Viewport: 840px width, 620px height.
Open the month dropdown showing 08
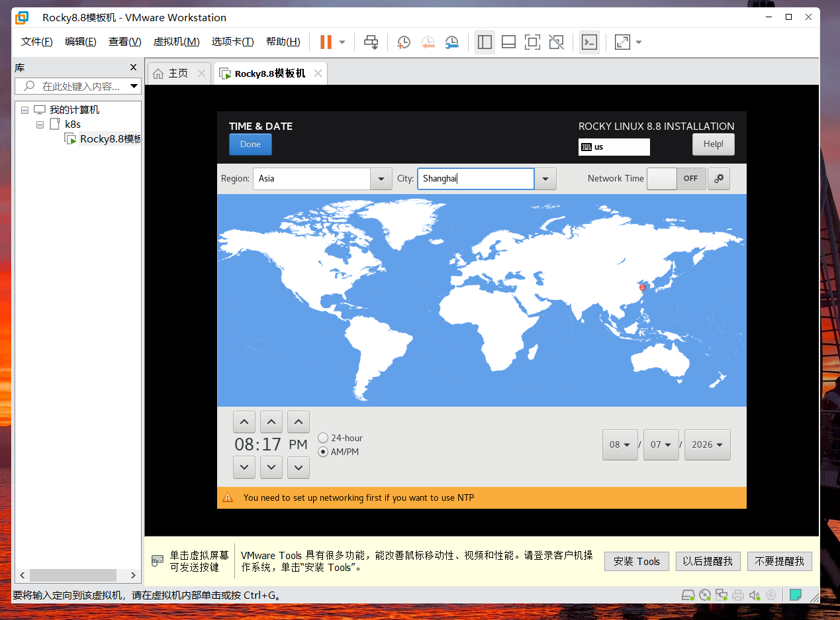(620, 444)
